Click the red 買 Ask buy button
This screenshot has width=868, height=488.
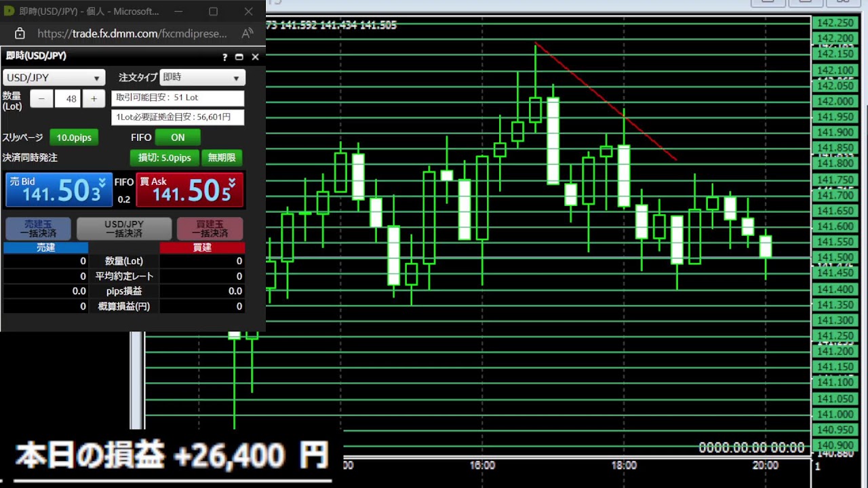coord(189,190)
